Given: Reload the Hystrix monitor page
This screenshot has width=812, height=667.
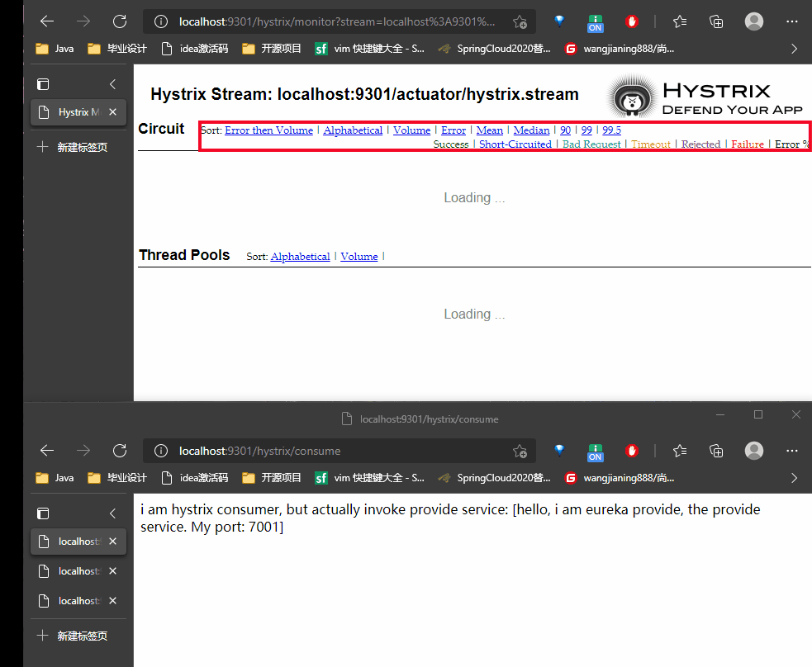Looking at the screenshot, I should click(x=120, y=21).
